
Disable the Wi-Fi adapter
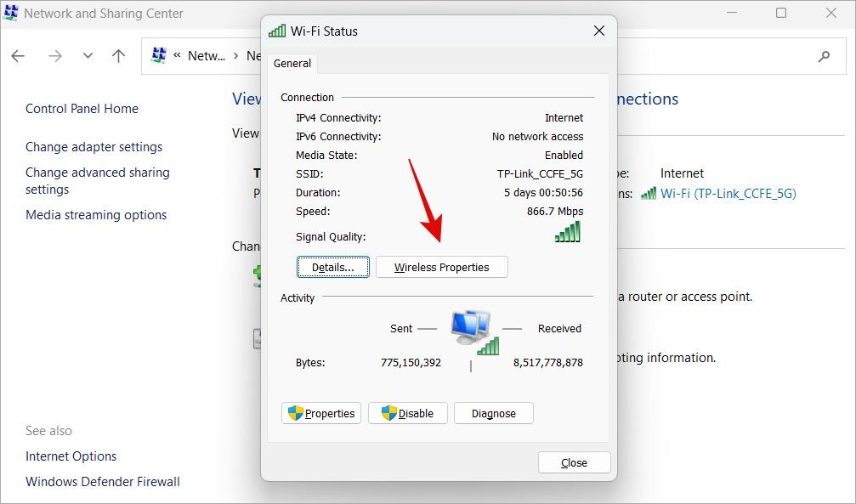pyautogui.click(x=408, y=413)
